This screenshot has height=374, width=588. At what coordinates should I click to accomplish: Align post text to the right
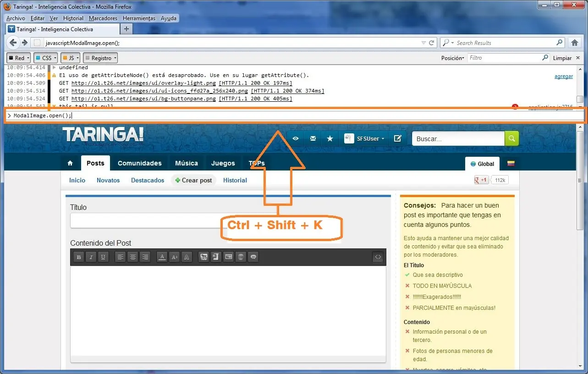coord(144,257)
